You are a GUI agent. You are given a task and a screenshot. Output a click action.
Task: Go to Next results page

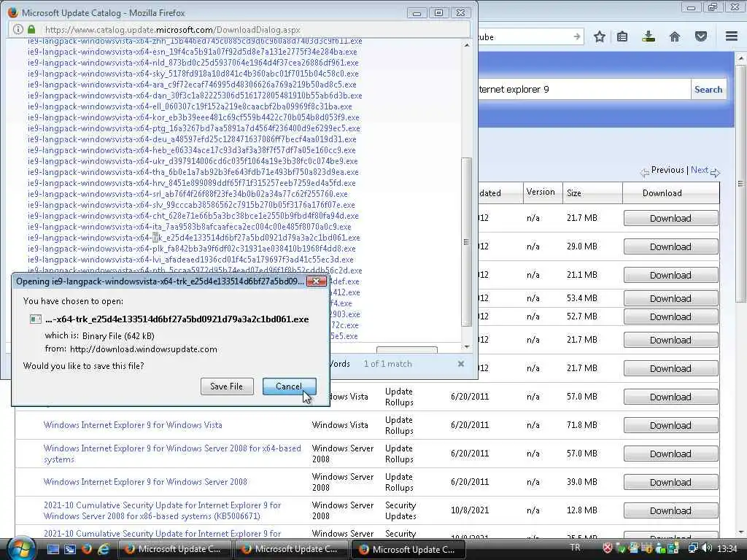point(700,170)
